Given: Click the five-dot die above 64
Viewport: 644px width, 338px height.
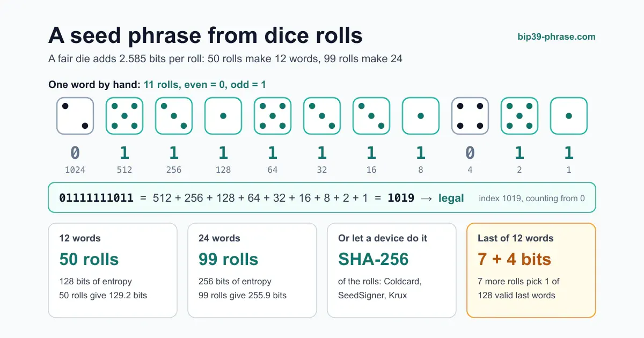Looking at the screenshot, I should pos(273,116).
